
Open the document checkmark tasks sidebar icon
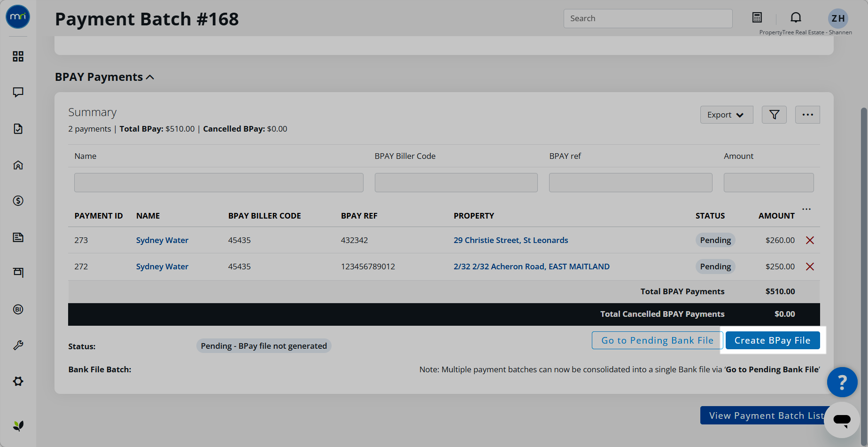pos(18,129)
